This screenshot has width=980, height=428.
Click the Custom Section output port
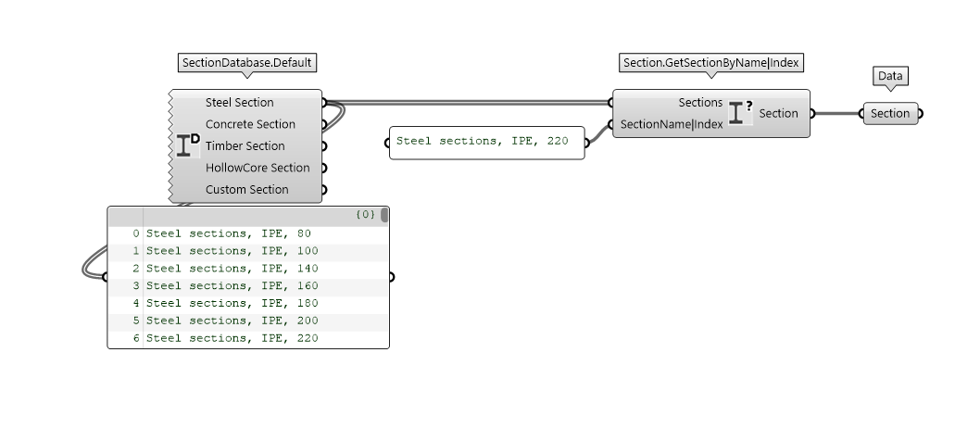pyautogui.click(x=323, y=190)
